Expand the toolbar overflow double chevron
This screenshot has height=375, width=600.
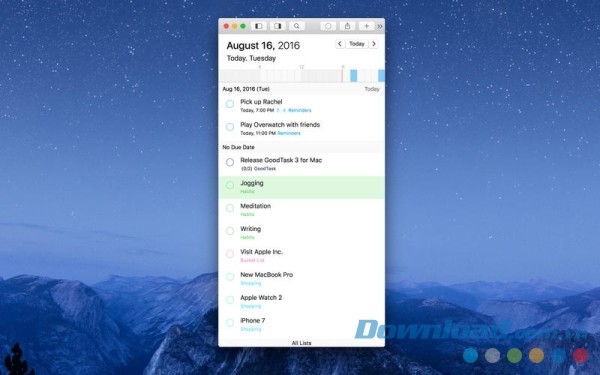click(380, 26)
